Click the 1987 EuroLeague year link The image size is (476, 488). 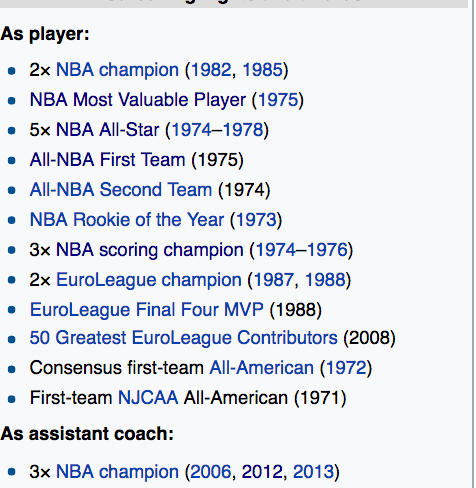pos(273,280)
